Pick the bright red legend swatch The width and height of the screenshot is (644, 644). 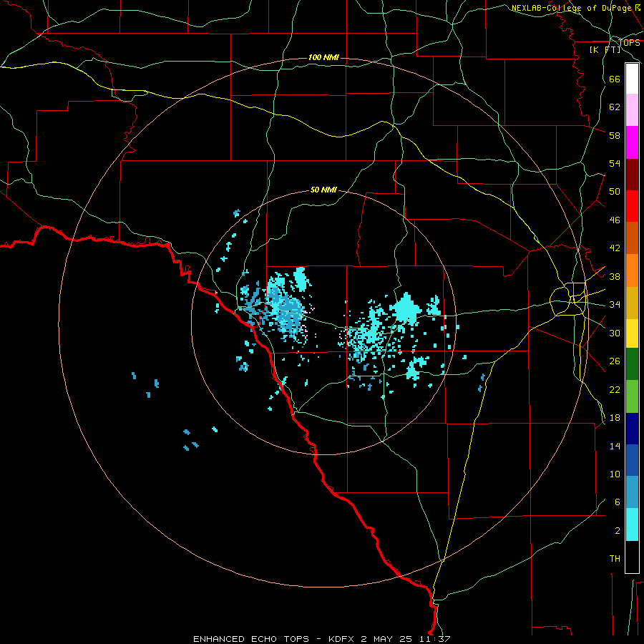pyautogui.click(x=632, y=206)
